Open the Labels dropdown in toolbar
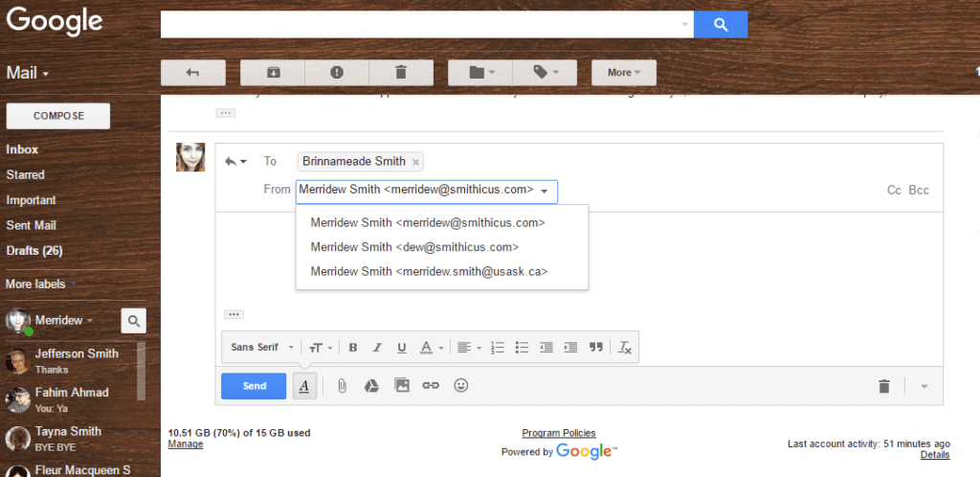Screen dimensions: 980x477 pos(545,72)
